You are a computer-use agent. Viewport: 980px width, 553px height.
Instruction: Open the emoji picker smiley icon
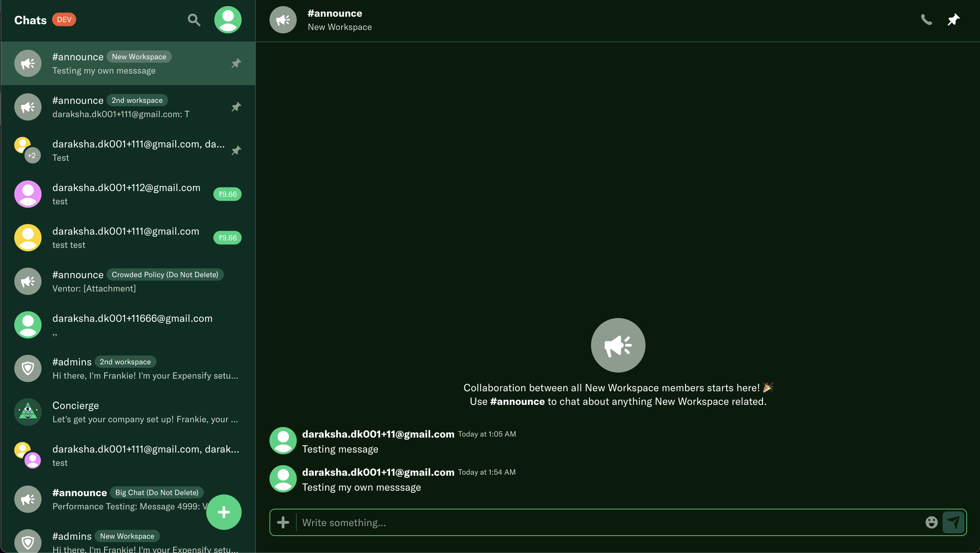pyautogui.click(x=931, y=522)
